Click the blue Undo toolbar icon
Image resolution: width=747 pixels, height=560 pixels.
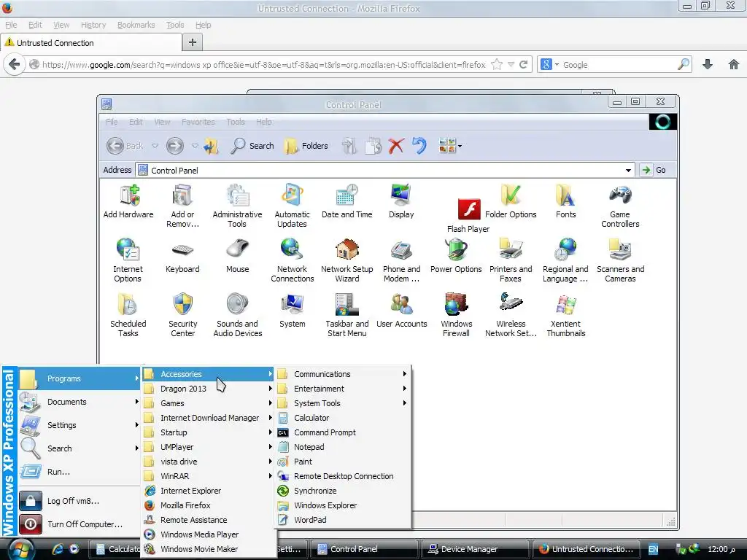[419, 146]
